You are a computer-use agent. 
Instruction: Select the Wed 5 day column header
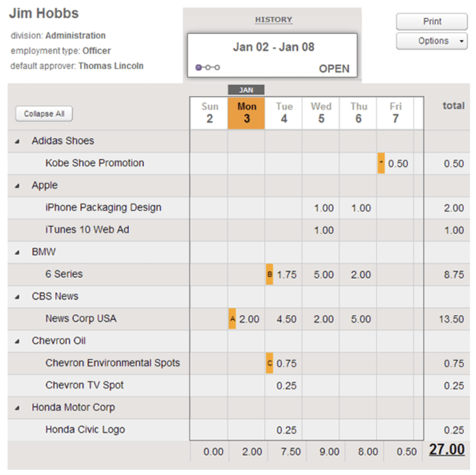tap(321, 113)
